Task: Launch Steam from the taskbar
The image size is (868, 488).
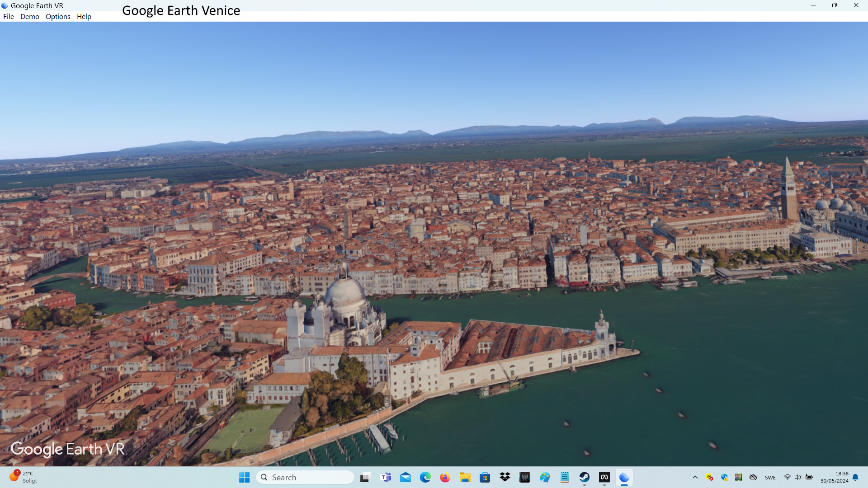Action: click(585, 477)
